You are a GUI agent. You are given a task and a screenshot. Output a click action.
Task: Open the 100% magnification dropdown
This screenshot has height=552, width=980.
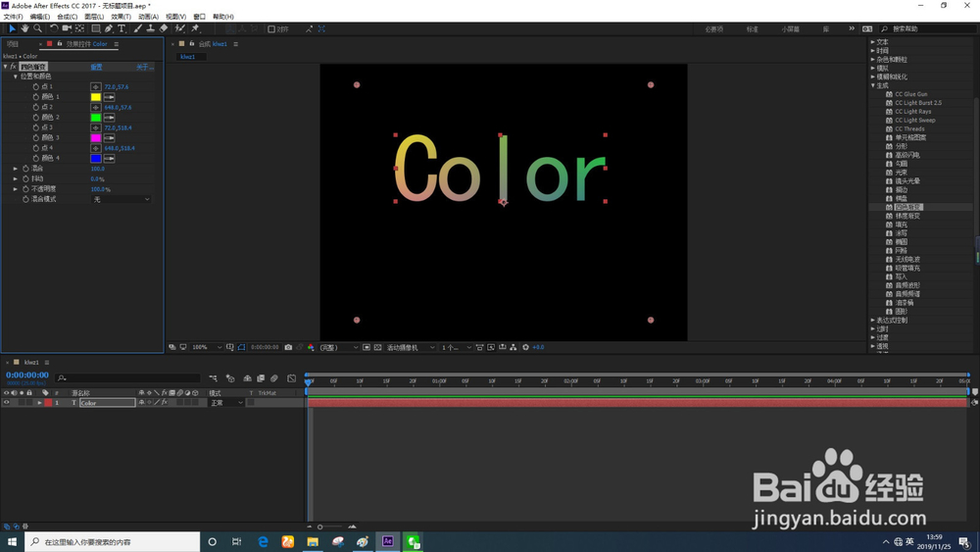tap(207, 347)
